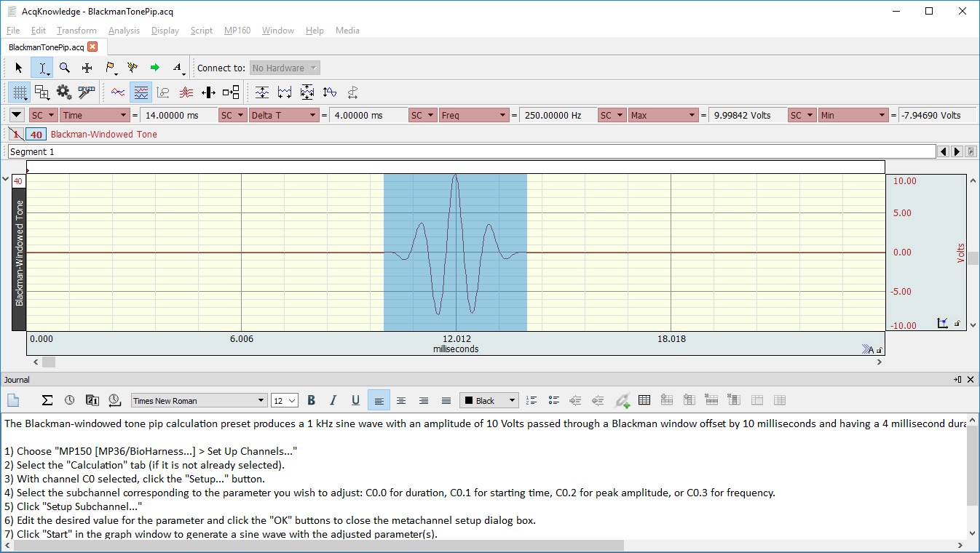Select the jump-to-event lightning tool
980x553 pixels.
click(132, 68)
